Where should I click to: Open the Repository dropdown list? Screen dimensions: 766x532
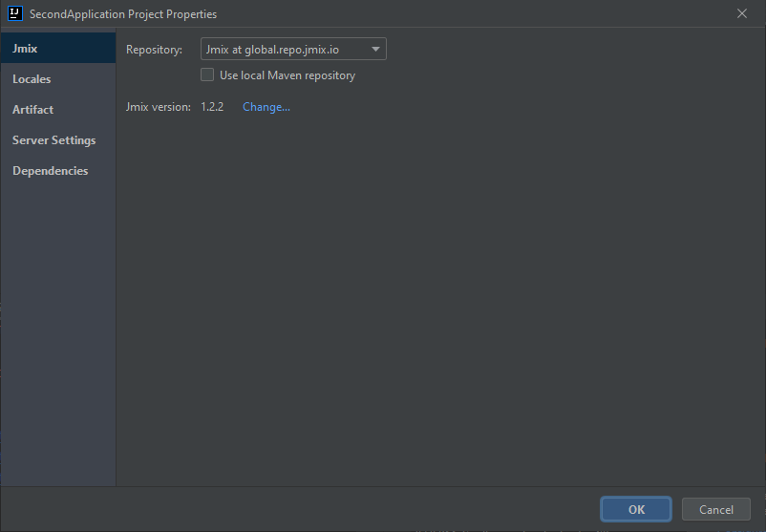(293, 49)
